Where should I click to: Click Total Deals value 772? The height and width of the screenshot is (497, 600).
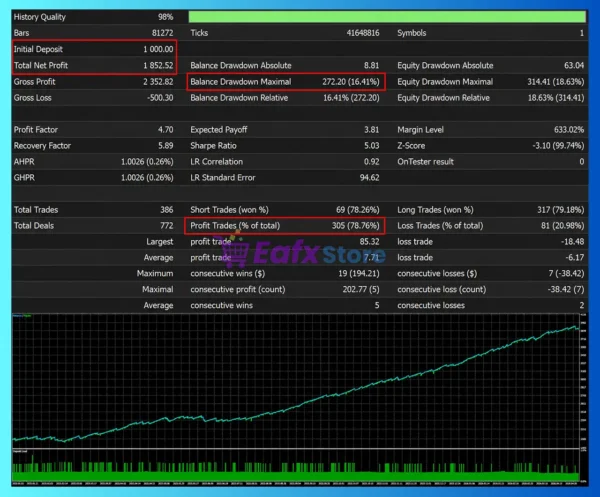click(166, 226)
